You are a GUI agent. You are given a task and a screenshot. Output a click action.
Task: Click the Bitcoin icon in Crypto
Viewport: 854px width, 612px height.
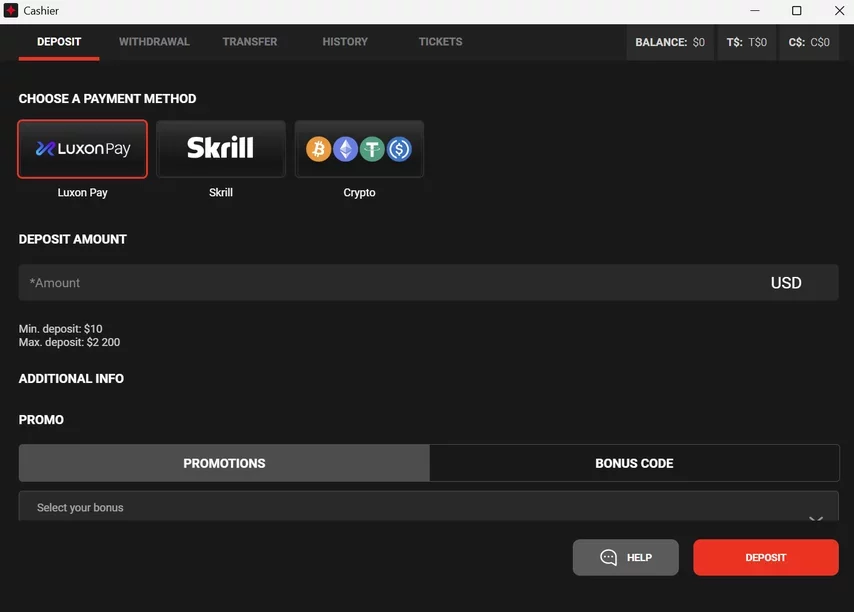pyautogui.click(x=319, y=149)
